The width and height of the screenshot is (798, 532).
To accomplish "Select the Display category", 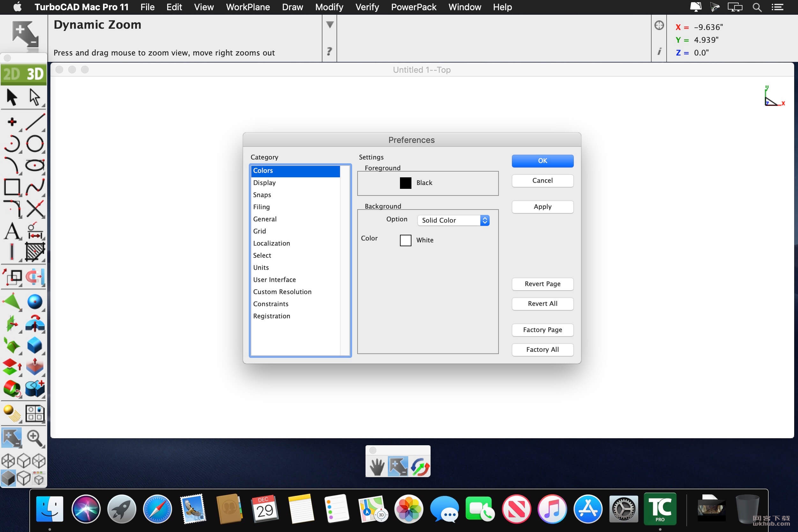I will (x=295, y=183).
